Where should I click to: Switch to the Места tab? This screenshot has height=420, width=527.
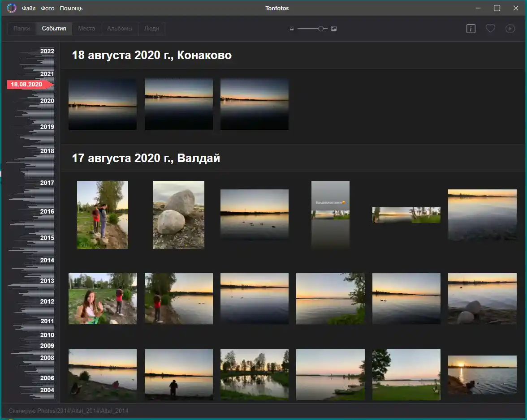(x=86, y=29)
